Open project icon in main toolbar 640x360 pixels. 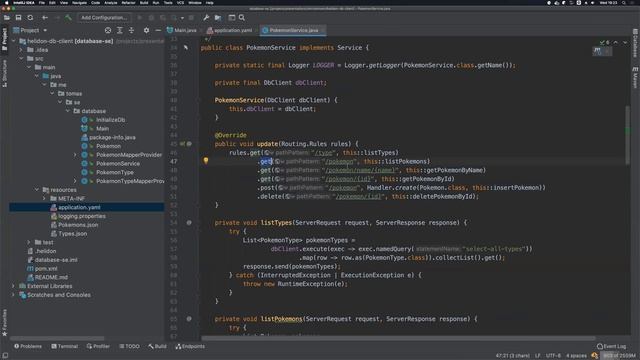click(x=7, y=18)
